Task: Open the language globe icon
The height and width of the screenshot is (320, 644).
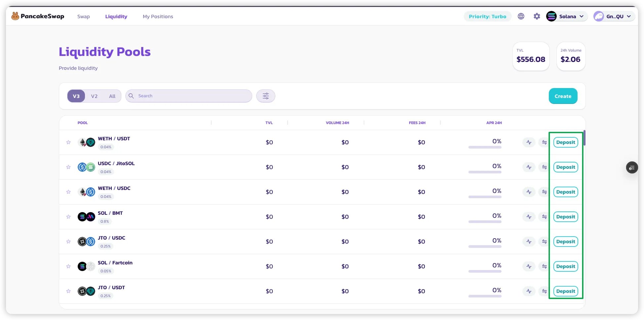Action: pos(521,16)
